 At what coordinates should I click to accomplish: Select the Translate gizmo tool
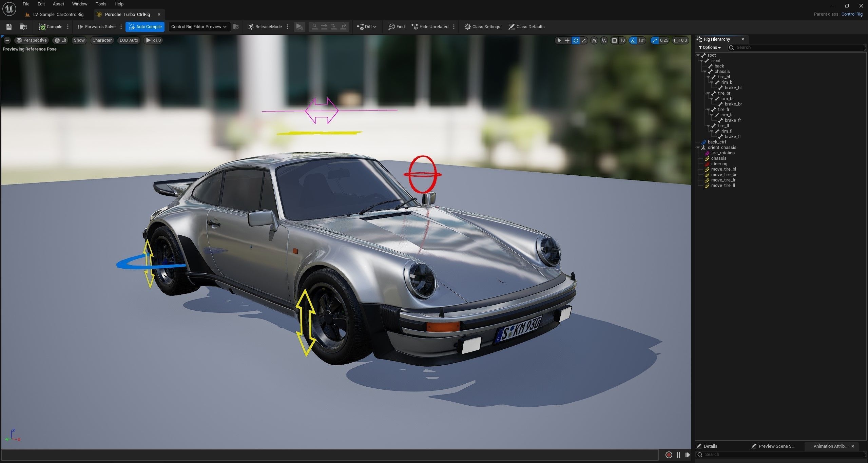567,40
